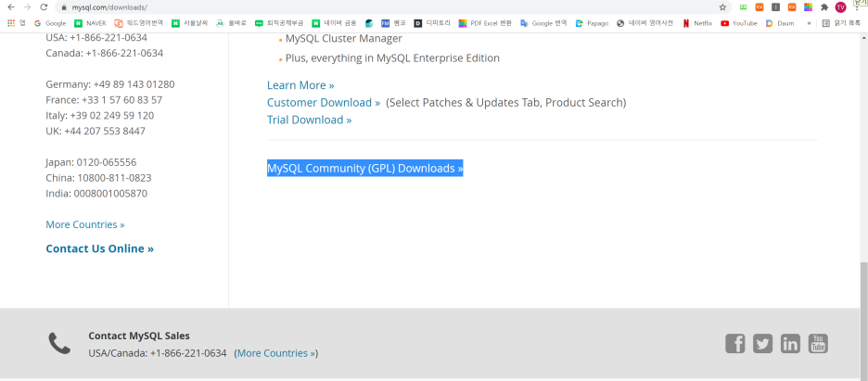Open the PDF Excel 변환 bookmark
868x381 pixels.
click(486, 23)
